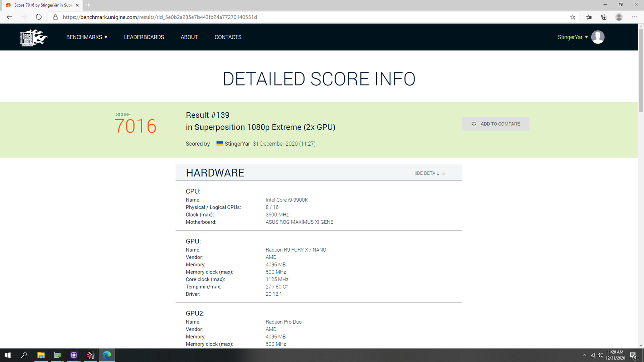Screen dimensions: 644x362
Task: Collapse hardware section with HIDE DETAIL
Action: pyautogui.click(x=429, y=173)
